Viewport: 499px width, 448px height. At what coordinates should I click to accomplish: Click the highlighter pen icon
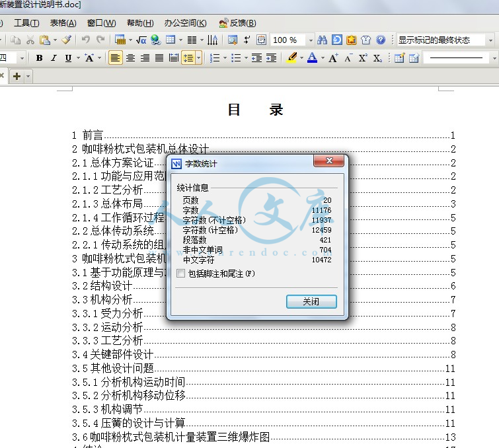292,58
